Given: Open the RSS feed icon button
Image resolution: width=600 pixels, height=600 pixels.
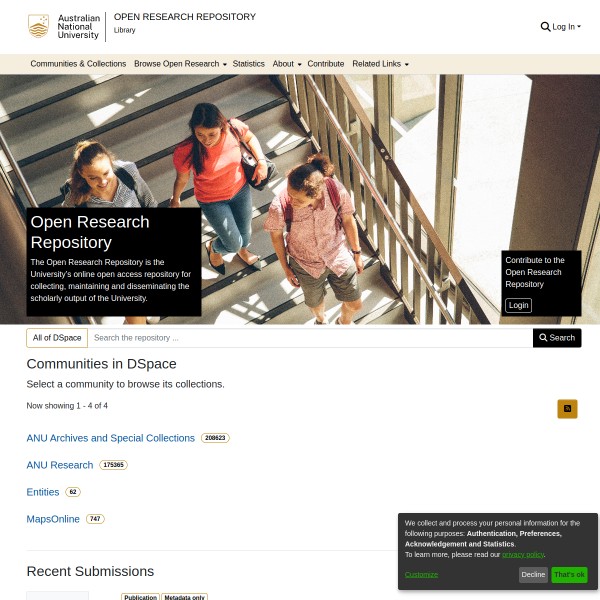Looking at the screenshot, I should 567,408.
